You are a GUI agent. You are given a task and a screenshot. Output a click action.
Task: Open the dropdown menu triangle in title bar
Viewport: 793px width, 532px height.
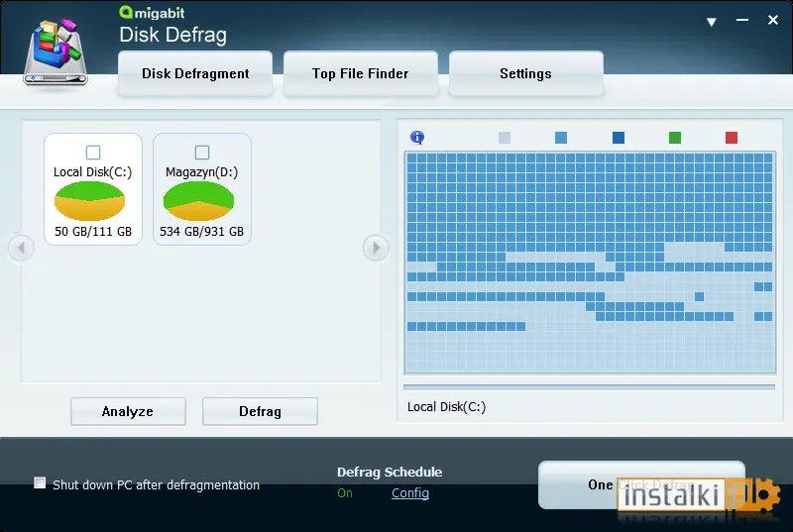coord(711,22)
